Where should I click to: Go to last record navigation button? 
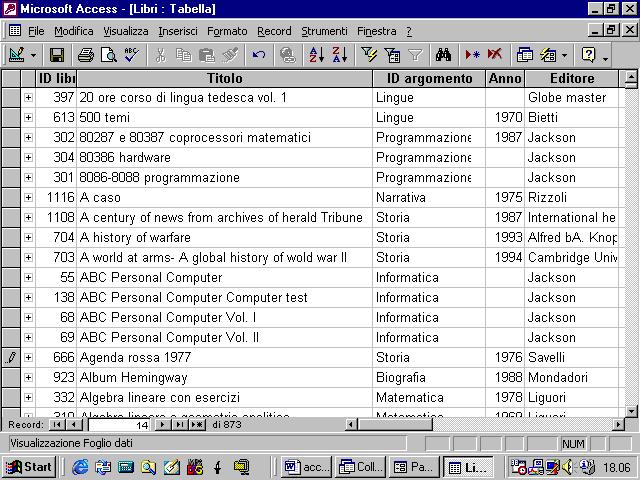[x=179, y=424]
